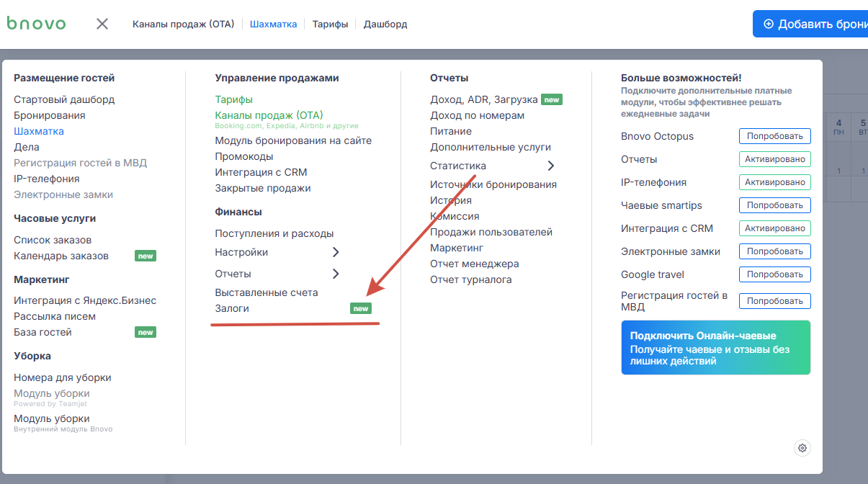
Task: Open Выставленные счета in Финансы
Action: pyautogui.click(x=267, y=292)
